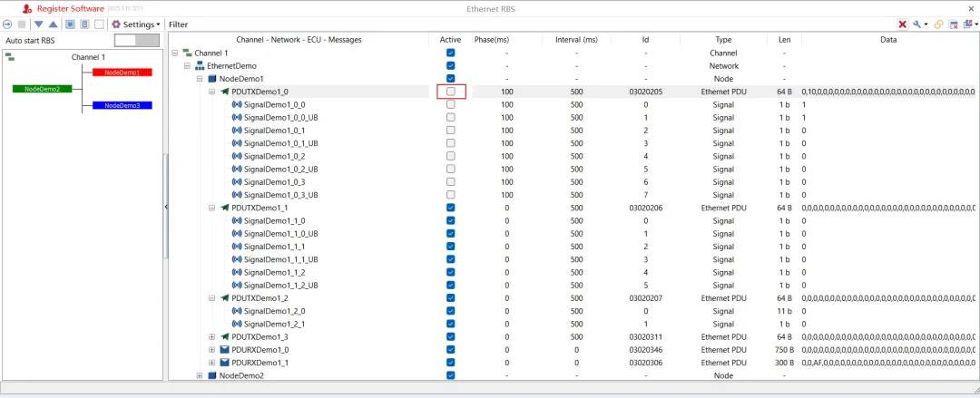Open the Settings dropdown menu

point(135,24)
